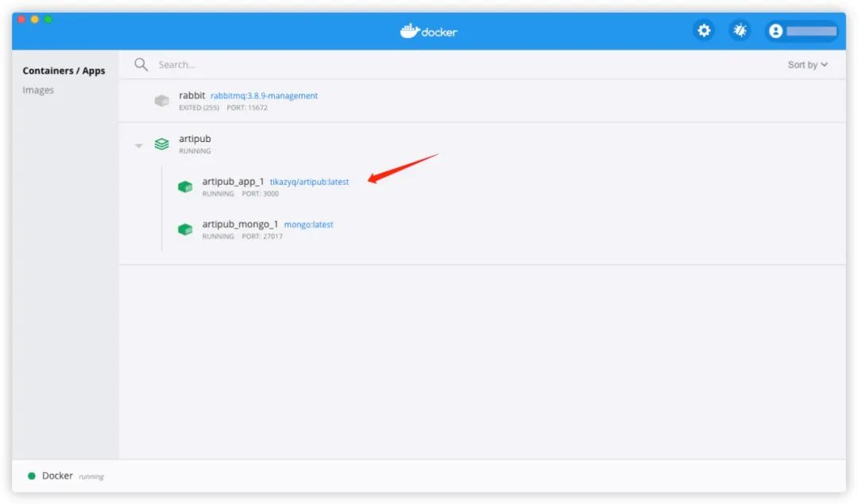This screenshot has width=858, height=504.
Task: Open Docker settings gear icon
Action: pos(704,31)
